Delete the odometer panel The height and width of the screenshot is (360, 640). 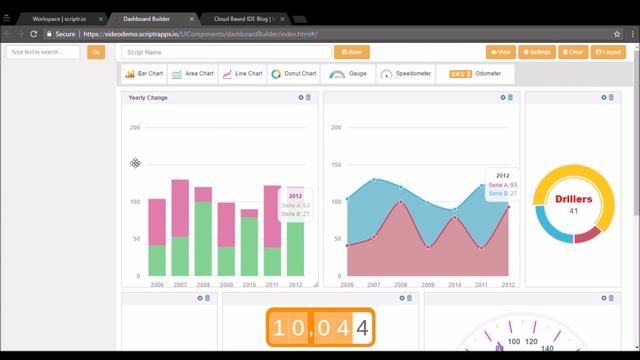point(409,298)
